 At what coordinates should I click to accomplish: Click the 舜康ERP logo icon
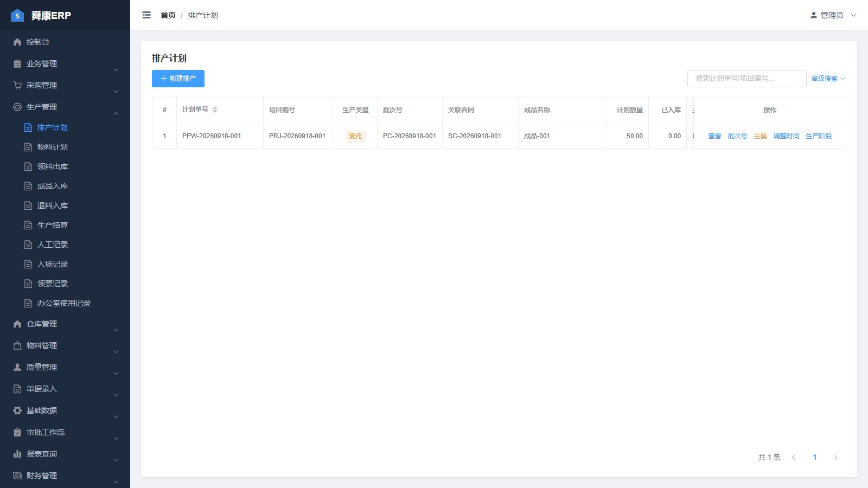click(x=17, y=15)
